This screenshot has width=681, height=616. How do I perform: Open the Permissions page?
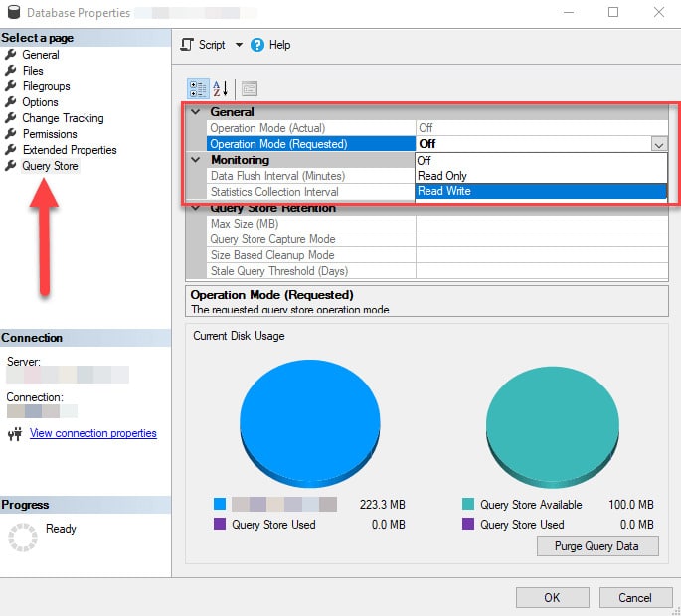pyautogui.click(x=50, y=134)
